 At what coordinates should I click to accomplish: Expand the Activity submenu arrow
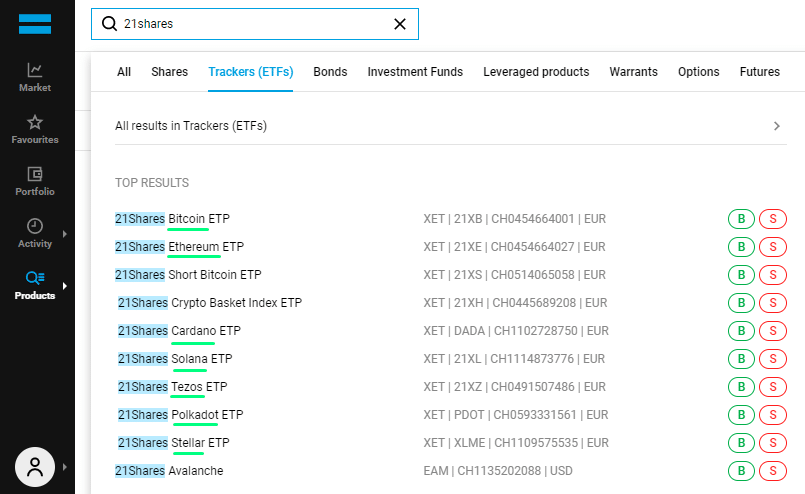[x=65, y=234]
